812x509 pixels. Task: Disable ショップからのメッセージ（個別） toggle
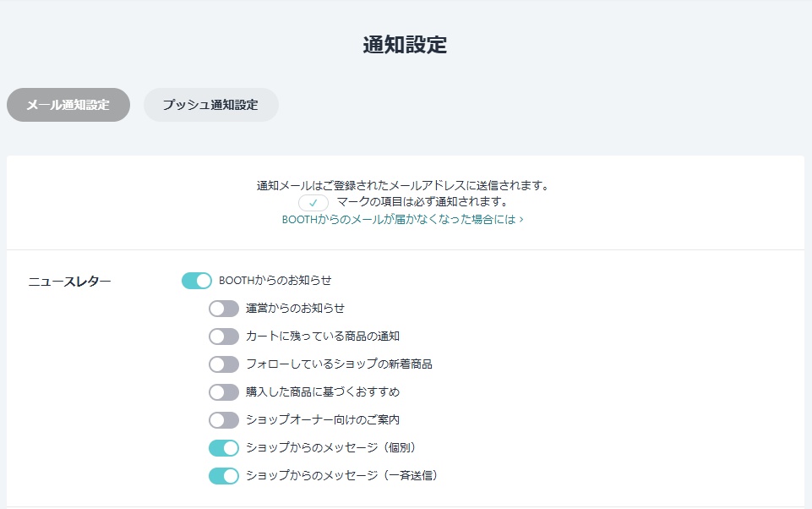(x=223, y=447)
